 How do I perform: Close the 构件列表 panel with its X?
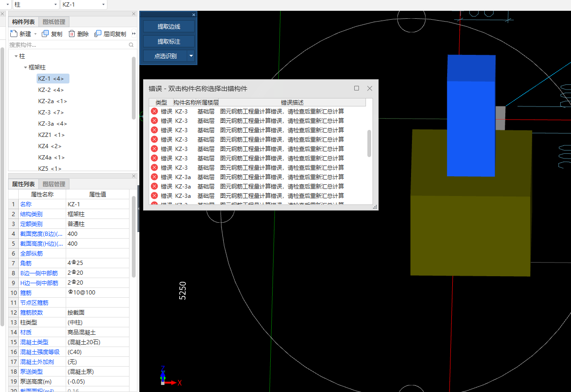[x=134, y=14]
